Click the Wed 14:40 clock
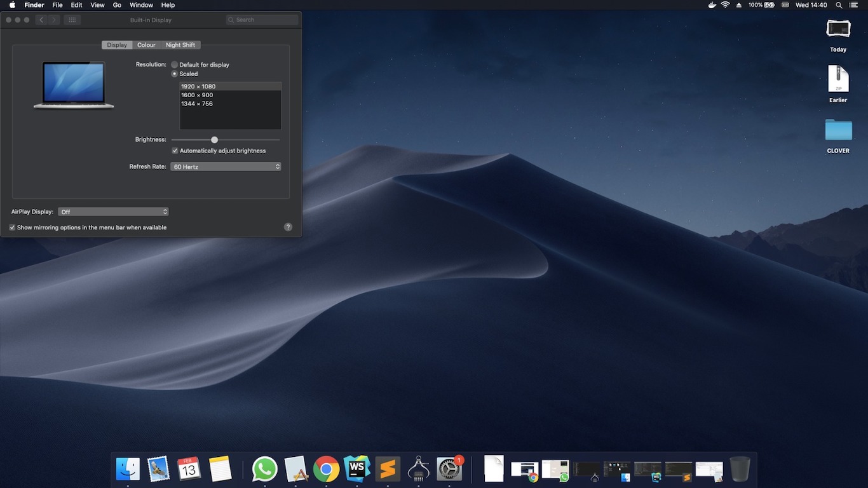The height and width of the screenshot is (488, 868). [x=811, y=5]
